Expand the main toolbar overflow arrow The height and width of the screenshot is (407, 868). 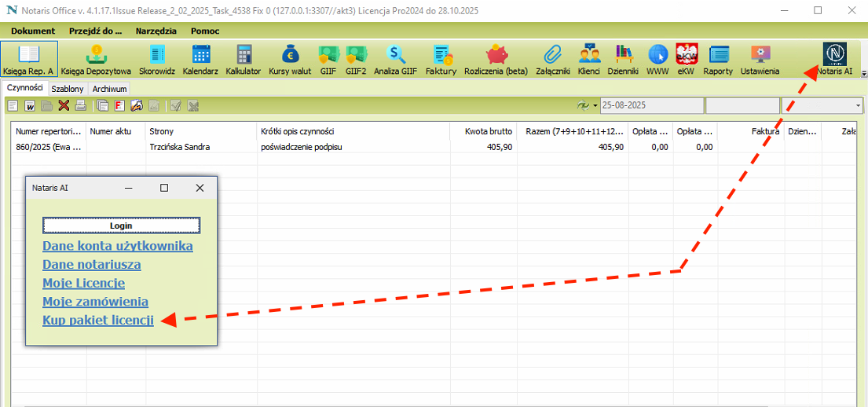point(864,74)
